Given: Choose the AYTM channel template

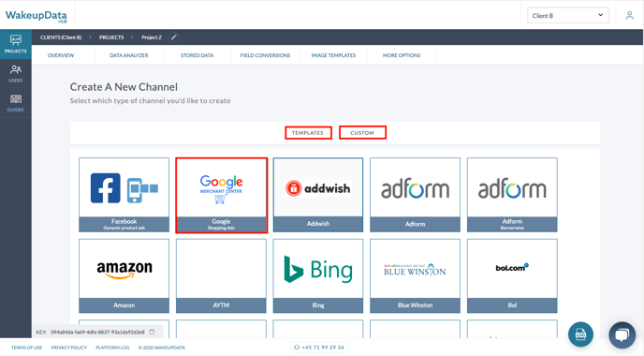Looking at the screenshot, I should pyautogui.click(x=221, y=276).
